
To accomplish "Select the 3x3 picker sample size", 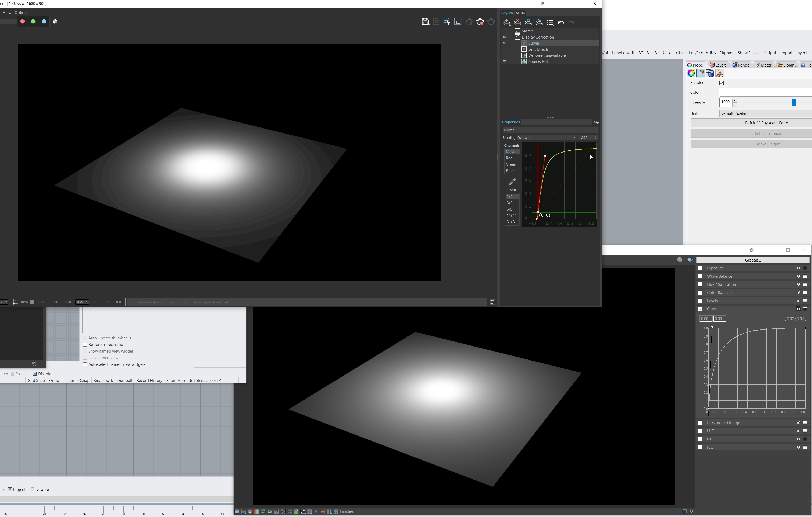I will pyautogui.click(x=510, y=203).
